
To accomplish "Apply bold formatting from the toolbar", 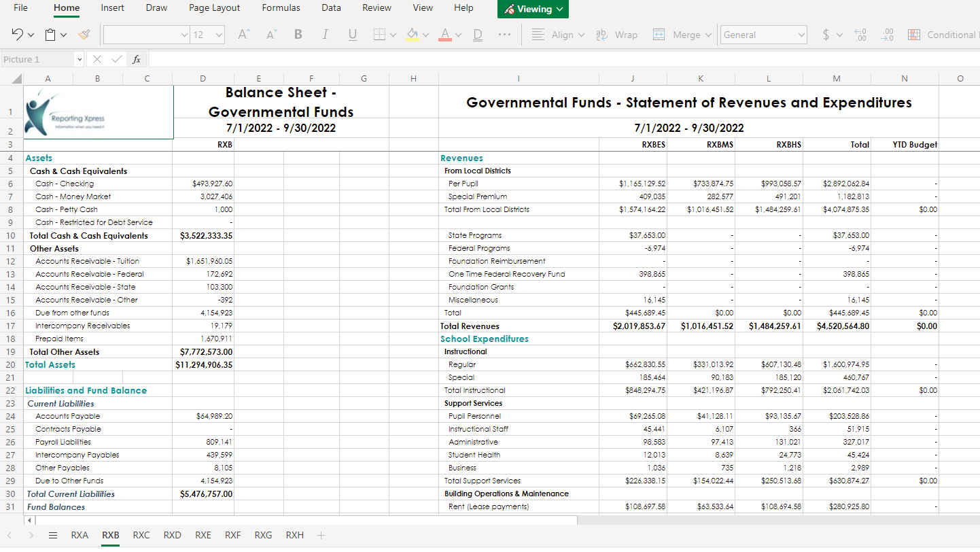I will point(298,34).
